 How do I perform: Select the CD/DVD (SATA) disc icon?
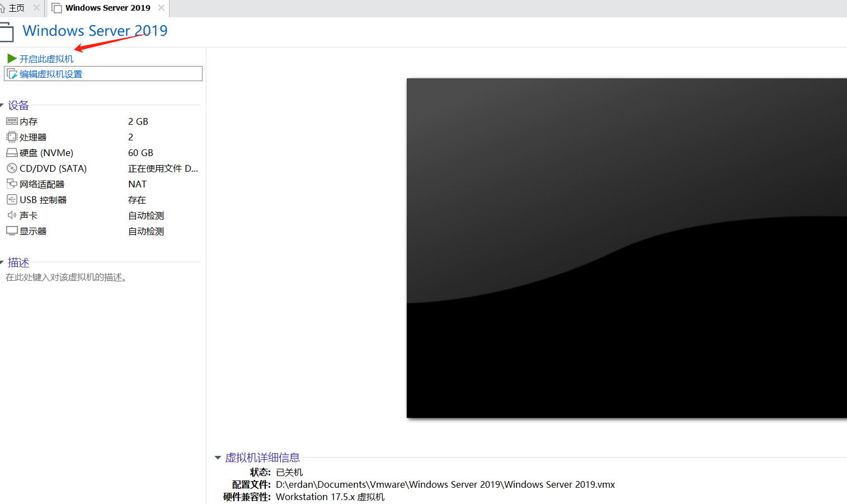(x=12, y=168)
